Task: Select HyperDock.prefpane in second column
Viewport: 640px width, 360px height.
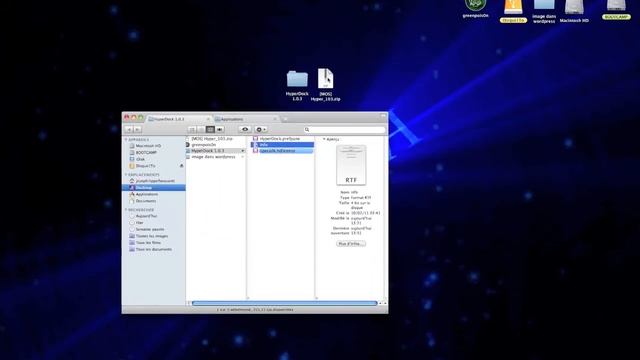Action: [282, 139]
